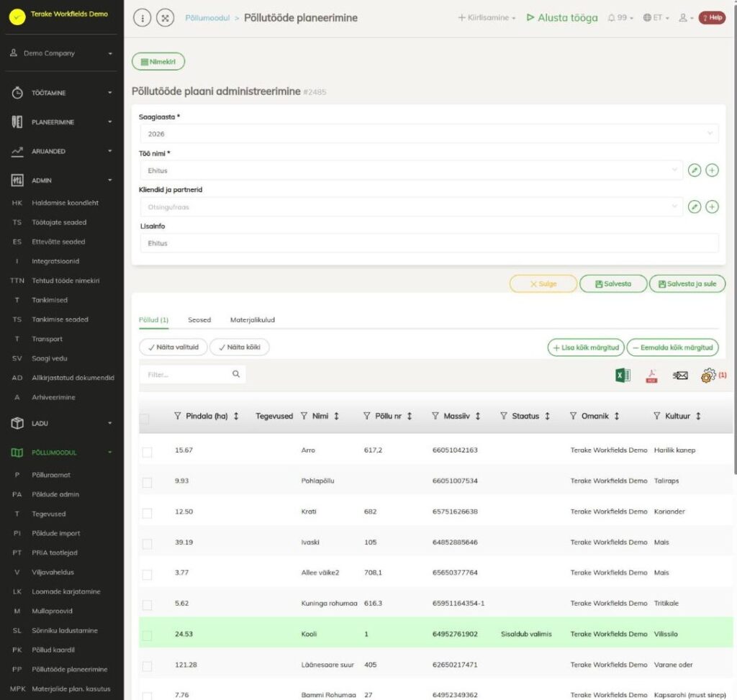Open the Töö nimi dropdown
The height and width of the screenshot is (700, 737).
pyautogui.click(x=411, y=170)
